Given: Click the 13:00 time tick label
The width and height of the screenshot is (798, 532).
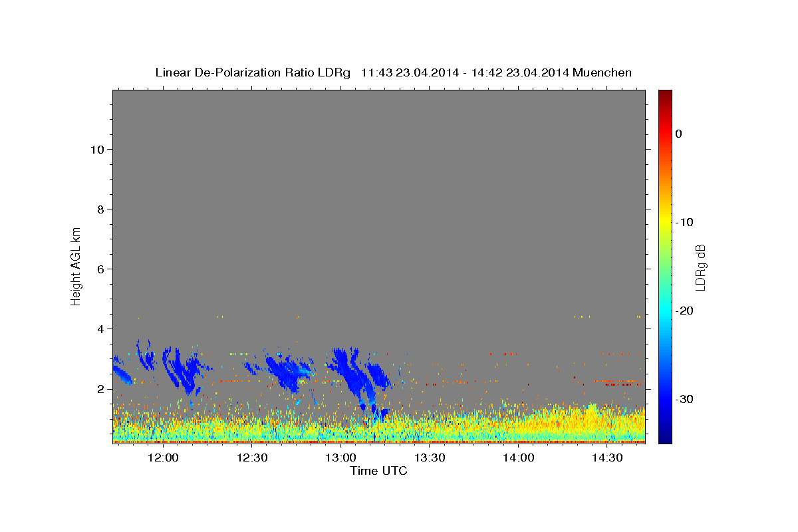Looking at the screenshot, I should click(340, 458).
